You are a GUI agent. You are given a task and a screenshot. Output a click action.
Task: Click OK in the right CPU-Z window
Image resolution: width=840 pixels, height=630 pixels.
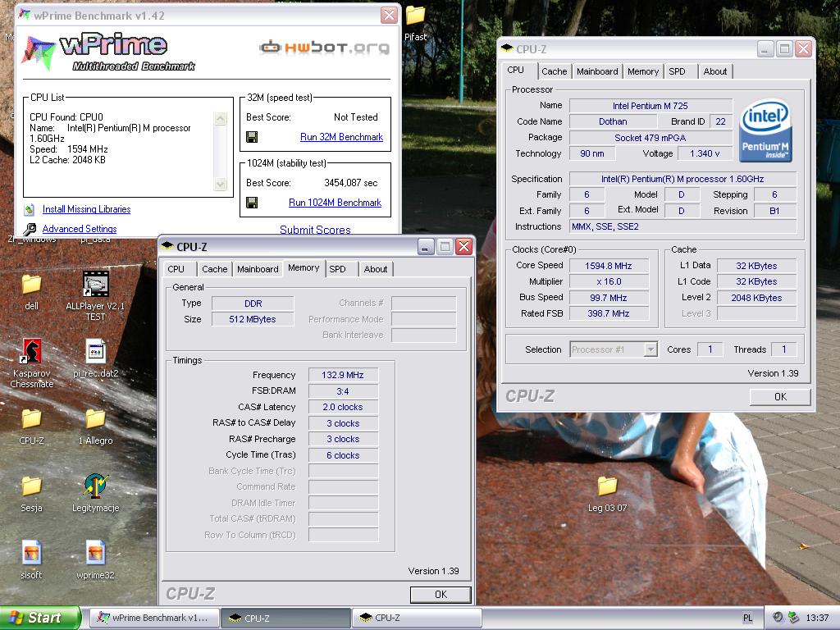click(780, 397)
